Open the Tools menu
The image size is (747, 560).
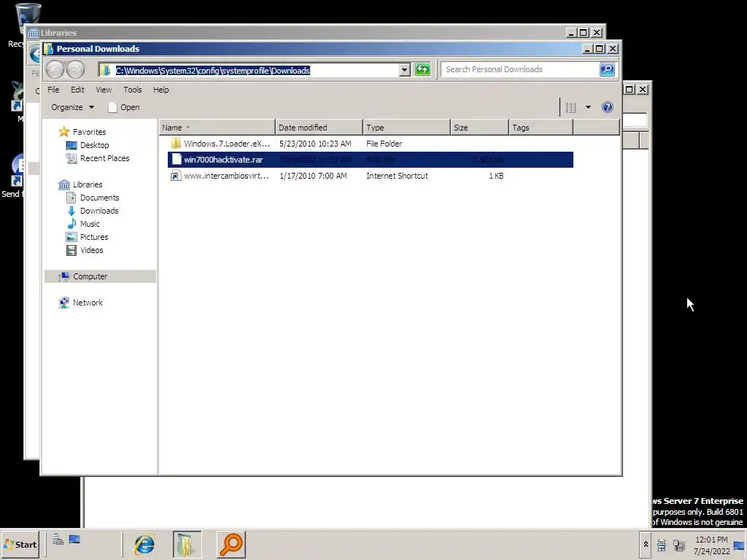[133, 90]
